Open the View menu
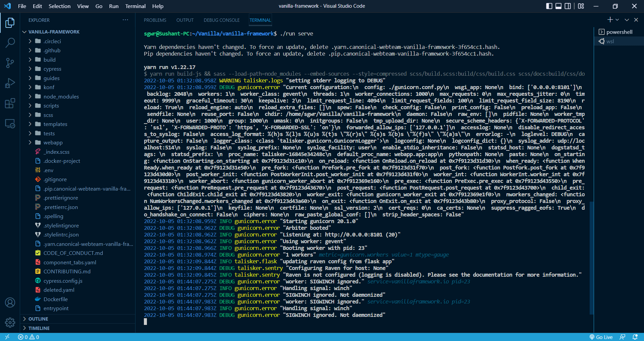The image size is (644, 341). click(x=83, y=6)
